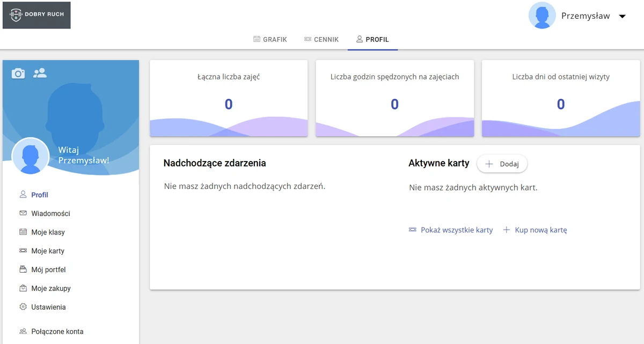This screenshot has height=344, width=644.
Task: Click the Dobry Ruch logo
Action: 36,15
